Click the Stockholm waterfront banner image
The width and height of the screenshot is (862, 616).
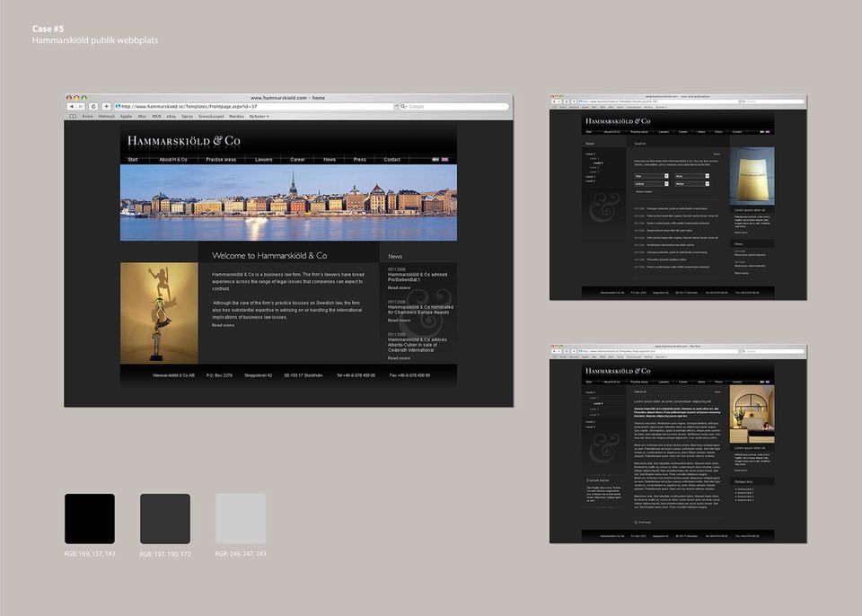tap(288, 202)
